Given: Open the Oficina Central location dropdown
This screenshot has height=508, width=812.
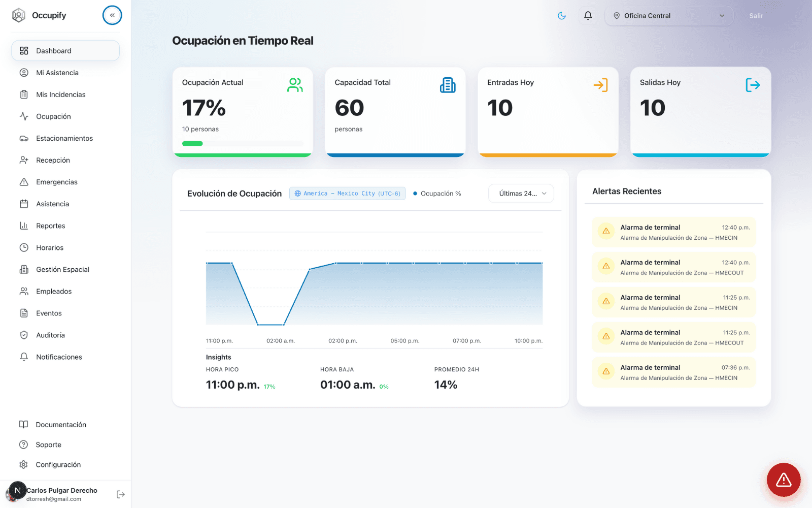Looking at the screenshot, I should [669, 16].
